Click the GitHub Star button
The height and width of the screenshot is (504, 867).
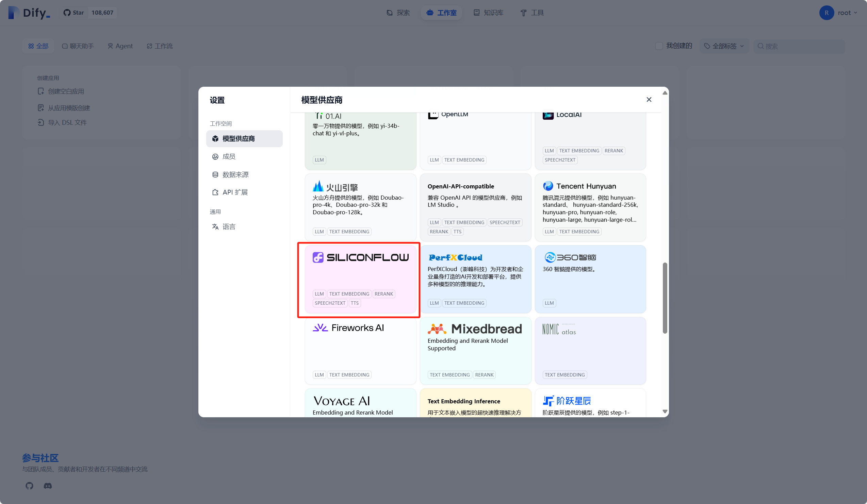[x=73, y=13]
